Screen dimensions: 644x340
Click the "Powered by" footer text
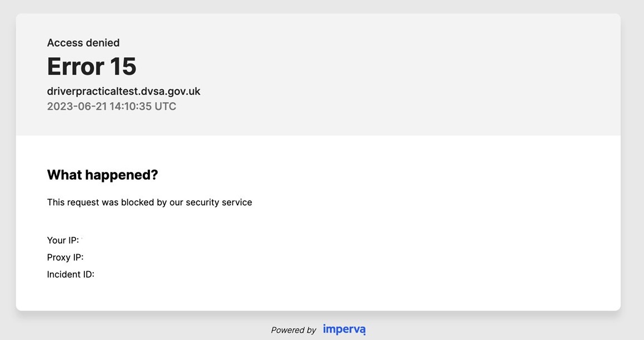click(x=293, y=330)
